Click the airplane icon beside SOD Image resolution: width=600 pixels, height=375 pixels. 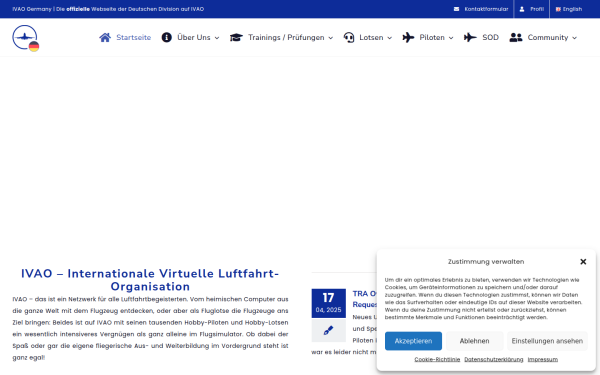(x=470, y=38)
